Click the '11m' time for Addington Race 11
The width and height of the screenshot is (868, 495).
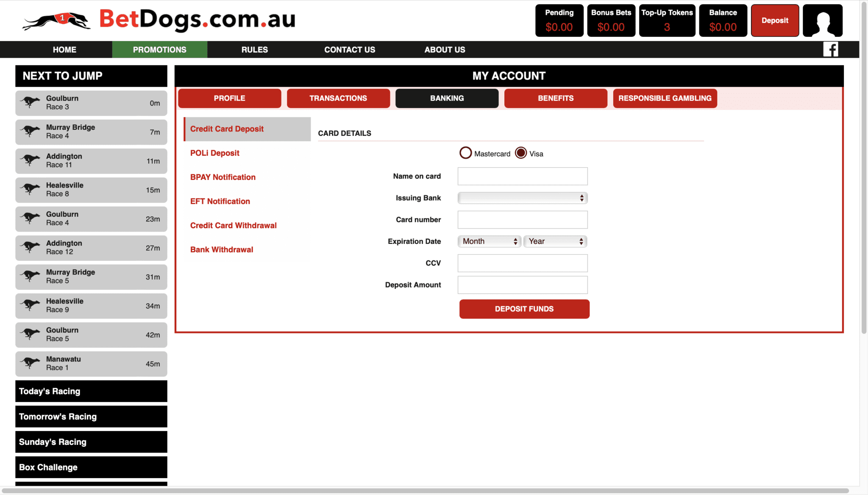pyautogui.click(x=153, y=161)
